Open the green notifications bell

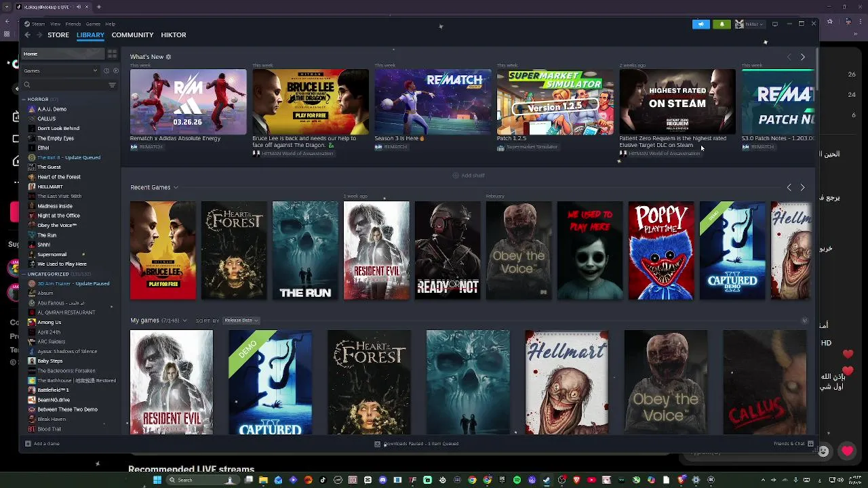click(x=722, y=24)
